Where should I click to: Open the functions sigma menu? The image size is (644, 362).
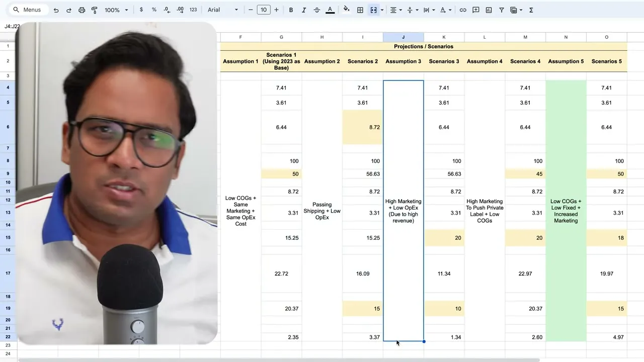531,10
